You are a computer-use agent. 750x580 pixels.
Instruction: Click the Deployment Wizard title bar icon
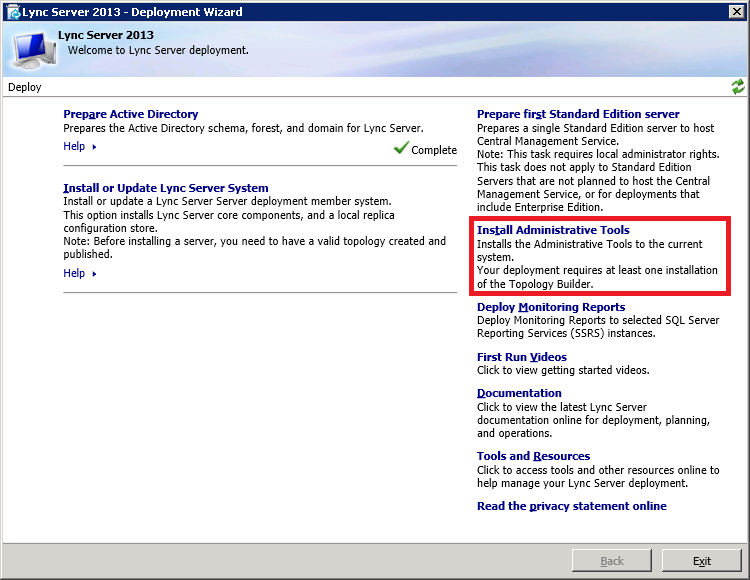[13, 12]
